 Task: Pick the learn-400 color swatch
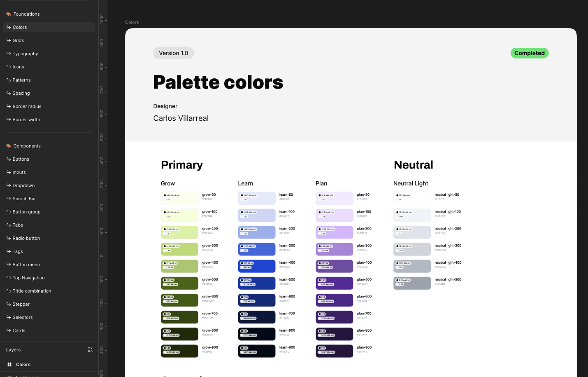[257, 266]
